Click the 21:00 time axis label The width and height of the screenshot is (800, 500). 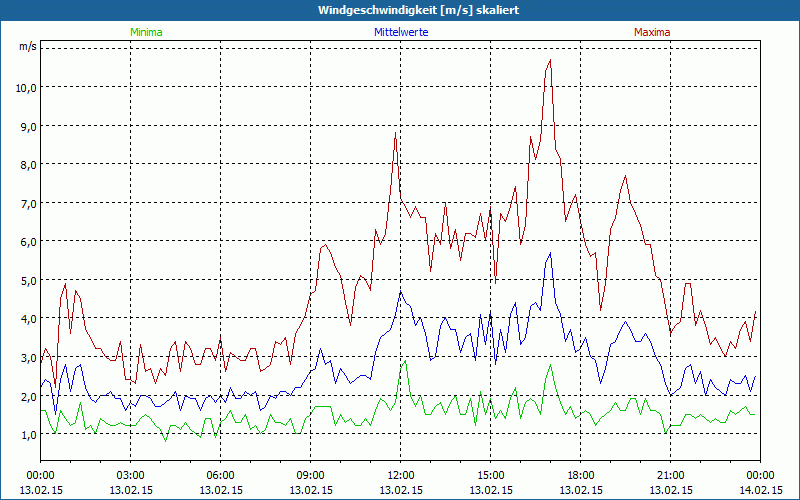tap(670, 476)
